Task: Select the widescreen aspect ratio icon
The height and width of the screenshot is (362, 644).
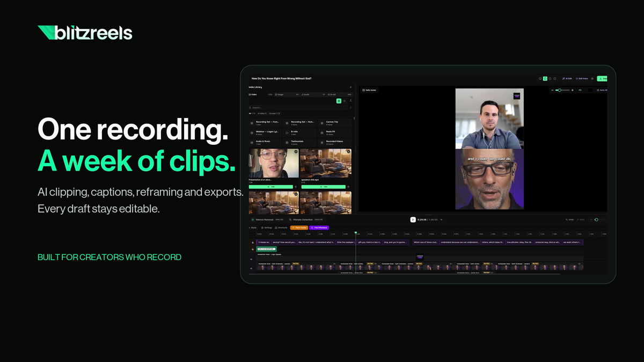Action: 540,78
